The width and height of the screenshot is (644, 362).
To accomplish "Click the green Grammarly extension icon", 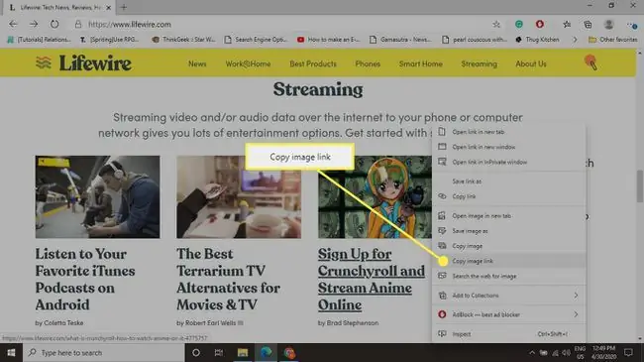I will (x=519, y=24).
